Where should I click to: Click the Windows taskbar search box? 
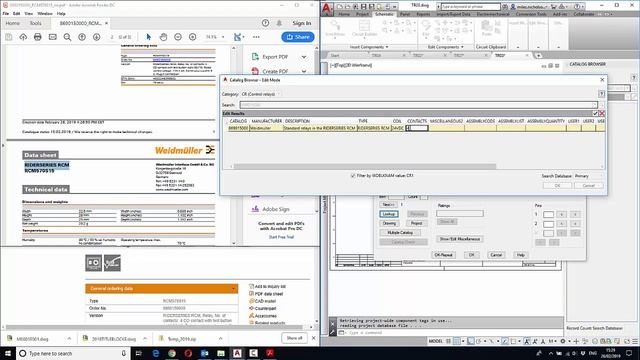point(73,353)
